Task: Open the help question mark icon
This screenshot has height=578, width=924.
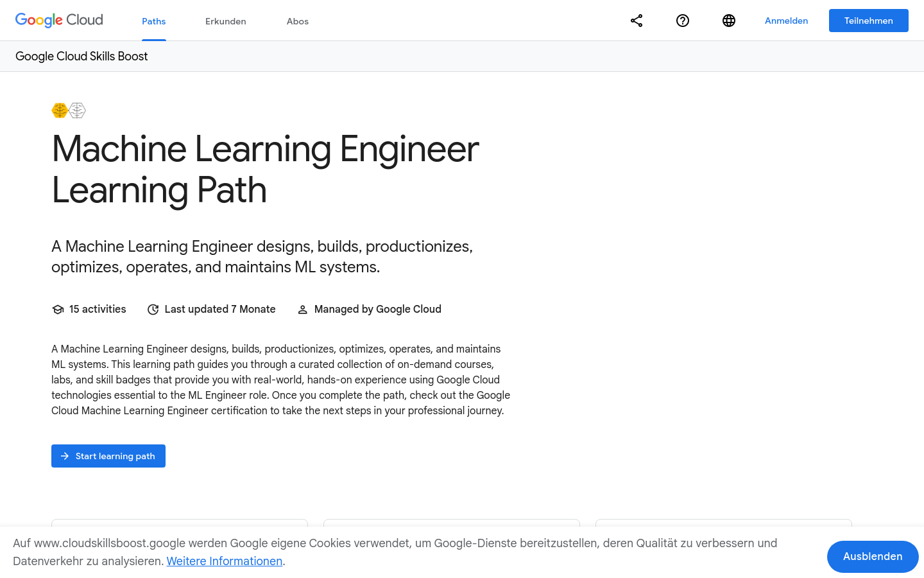Action: [683, 21]
